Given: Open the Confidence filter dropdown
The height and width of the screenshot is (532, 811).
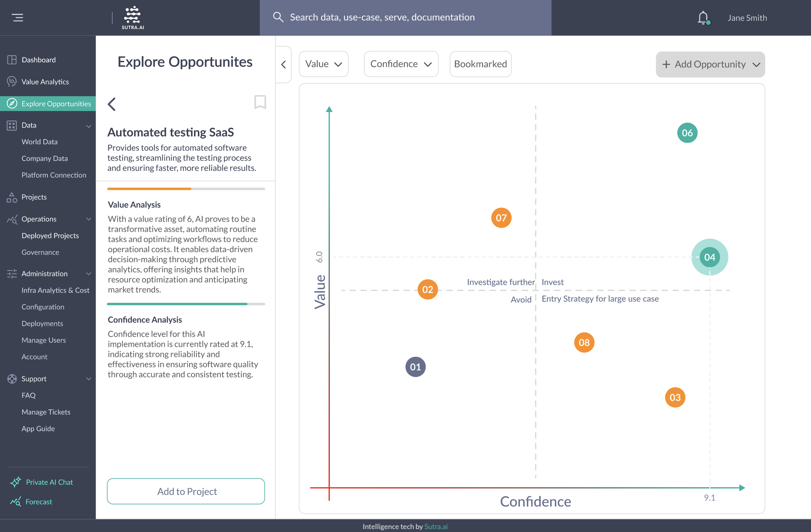Looking at the screenshot, I should pos(401,64).
